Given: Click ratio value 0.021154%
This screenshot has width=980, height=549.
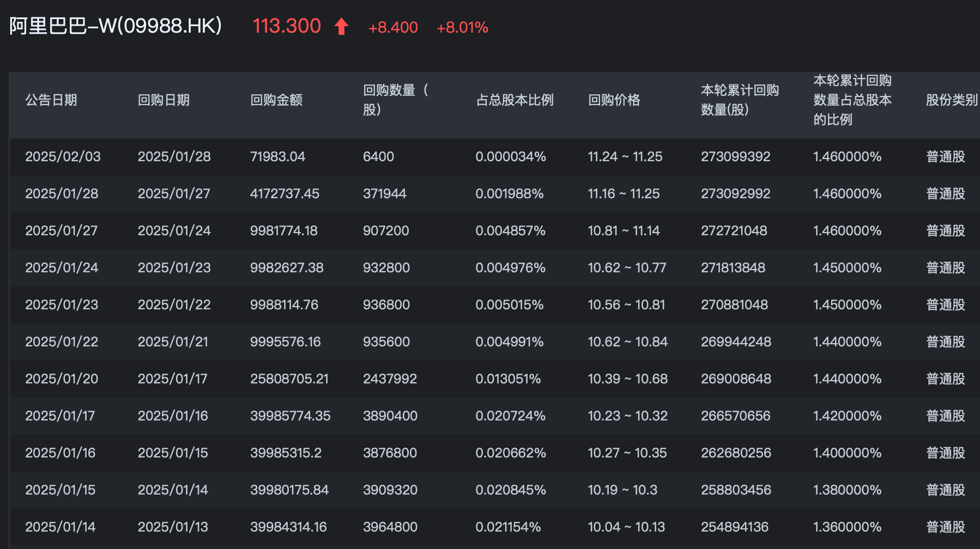Looking at the screenshot, I should tap(508, 527).
